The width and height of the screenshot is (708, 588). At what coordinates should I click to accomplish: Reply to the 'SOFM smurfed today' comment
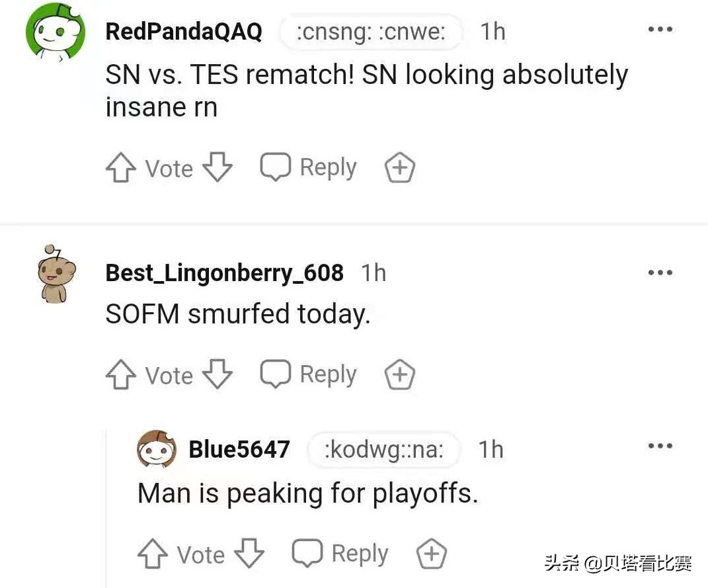click(x=308, y=374)
